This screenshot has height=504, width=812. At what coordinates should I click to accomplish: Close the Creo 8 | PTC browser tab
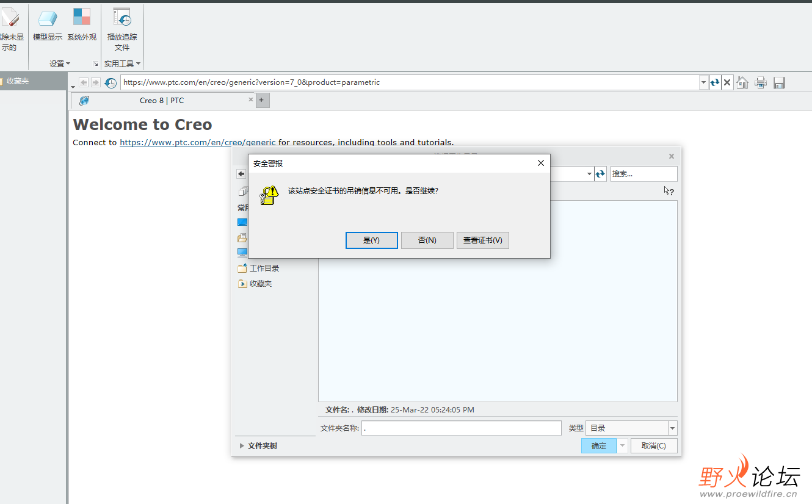250,99
